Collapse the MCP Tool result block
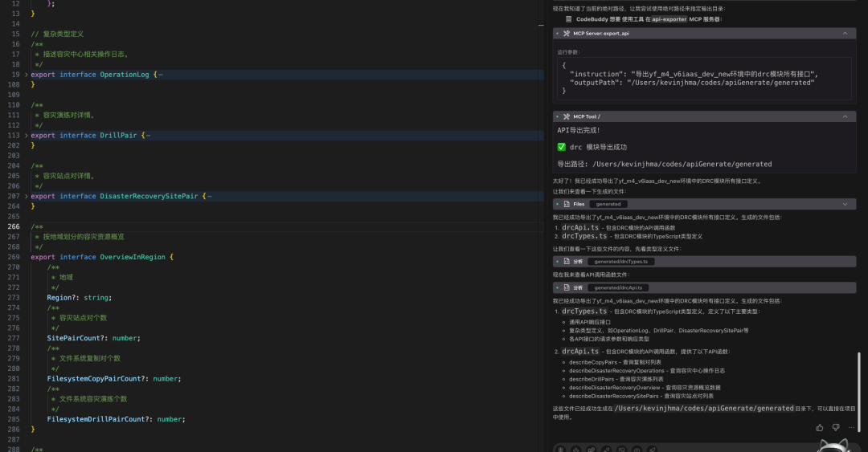The width and height of the screenshot is (868, 452). coord(844,116)
